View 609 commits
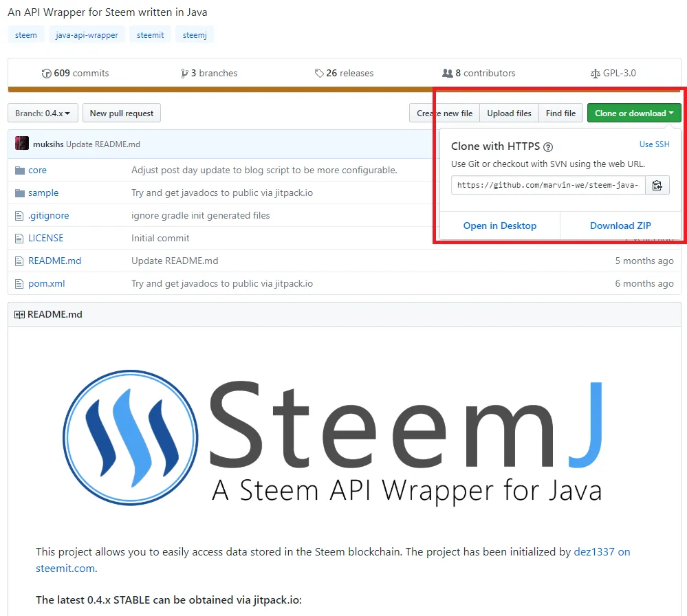Image resolution: width=687 pixels, height=616 pixels. (x=76, y=73)
